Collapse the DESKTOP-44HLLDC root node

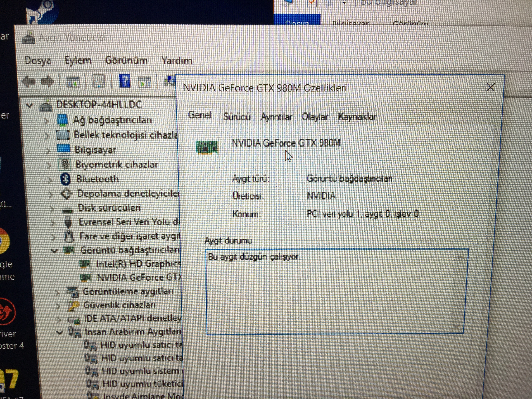(x=29, y=105)
